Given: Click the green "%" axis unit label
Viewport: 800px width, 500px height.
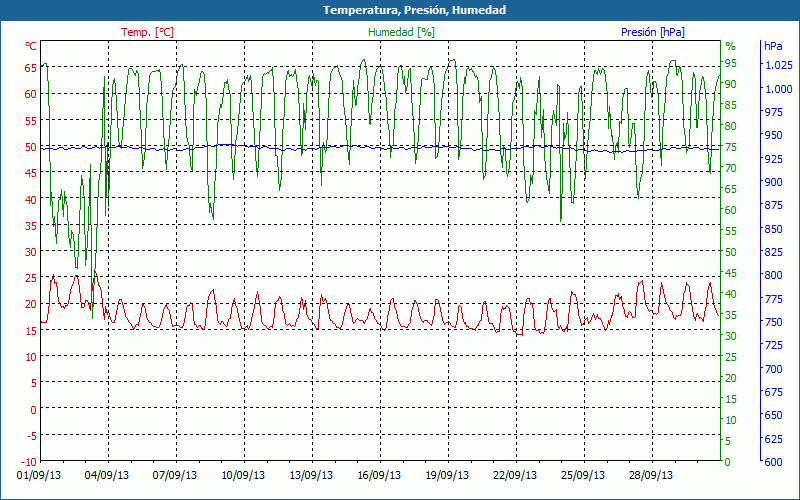Looking at the screenshot, I should coord(731,46).
